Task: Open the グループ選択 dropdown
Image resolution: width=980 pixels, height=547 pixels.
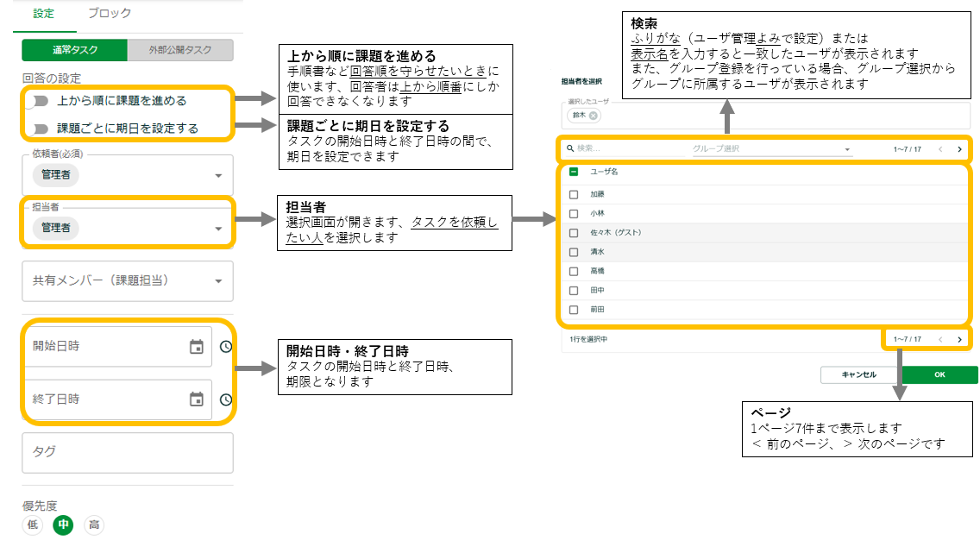Action: click(847, 149)
